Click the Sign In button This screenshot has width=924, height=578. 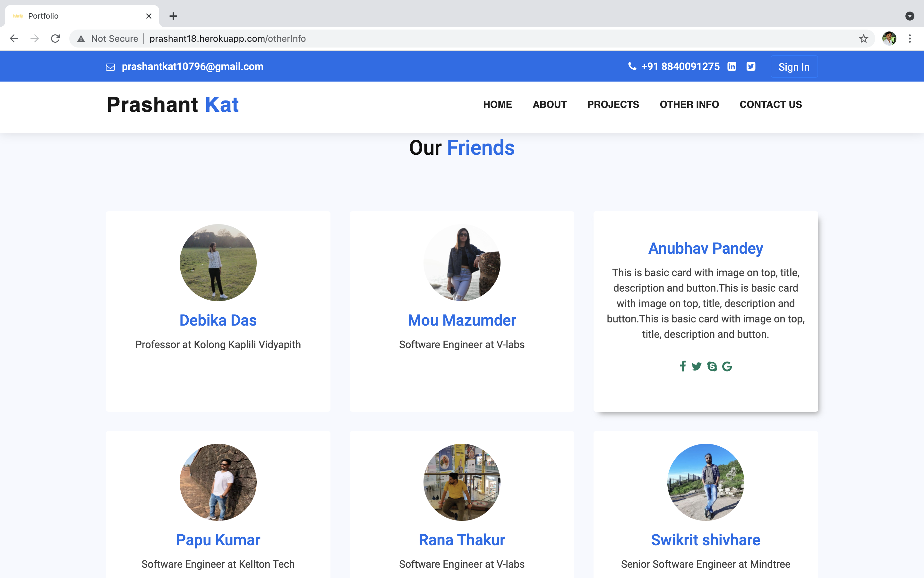pos(794,67)
